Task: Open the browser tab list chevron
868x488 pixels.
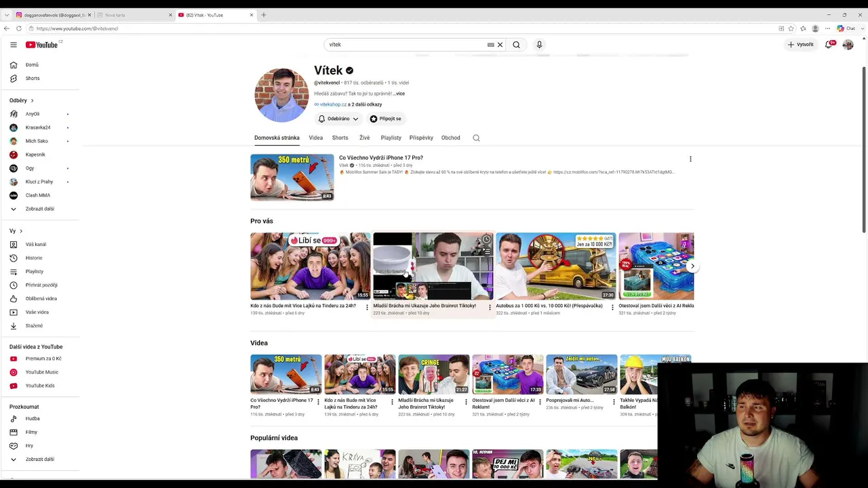Action: 7,15
